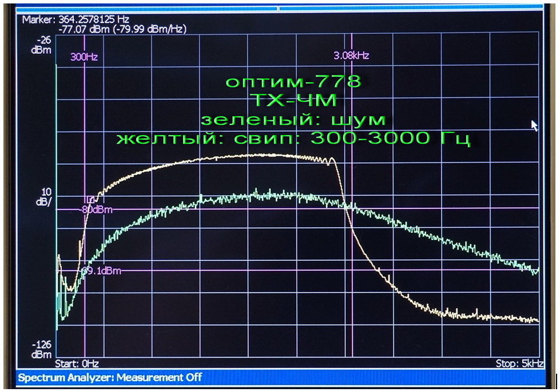This screenshot has width=560, height=392.
Task: Click the marker level readout -77.07 dBm
Action: tap(84, 29)
